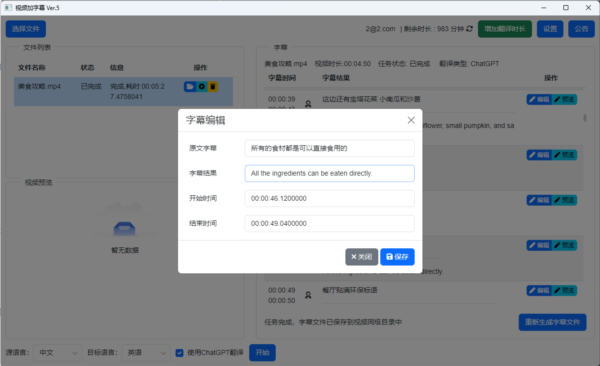
Task: Click the 已完成 status in the file list row
Action: 91,87
